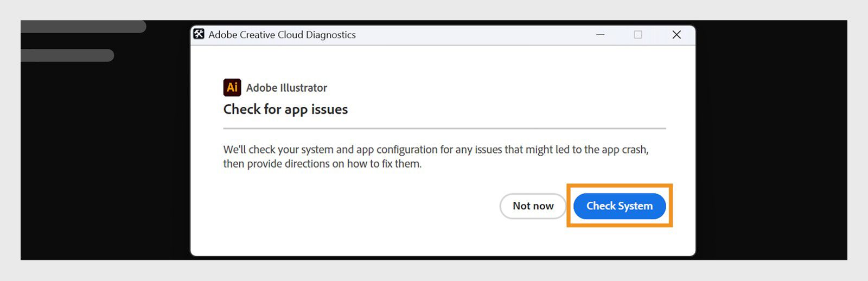Click the longer grey placeholder bar at top left
This screenshot has width=868, height=281.
click(x=84, y=27)
